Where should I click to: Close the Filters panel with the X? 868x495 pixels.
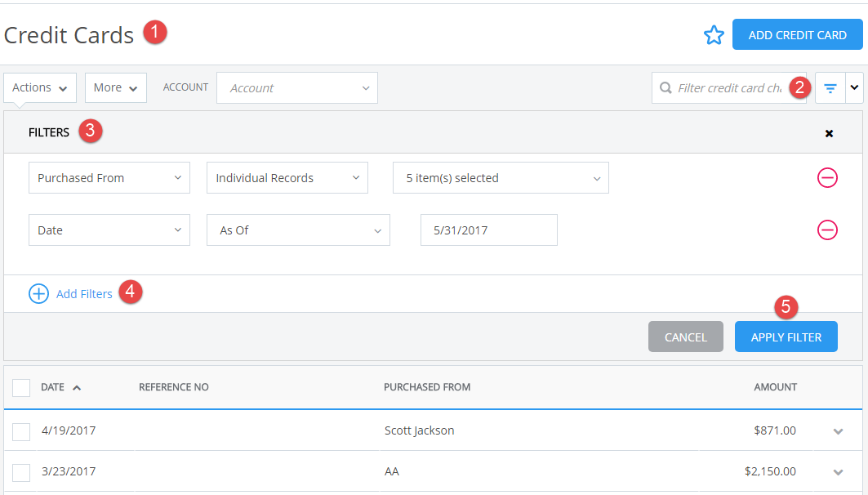tap(829, 133)
